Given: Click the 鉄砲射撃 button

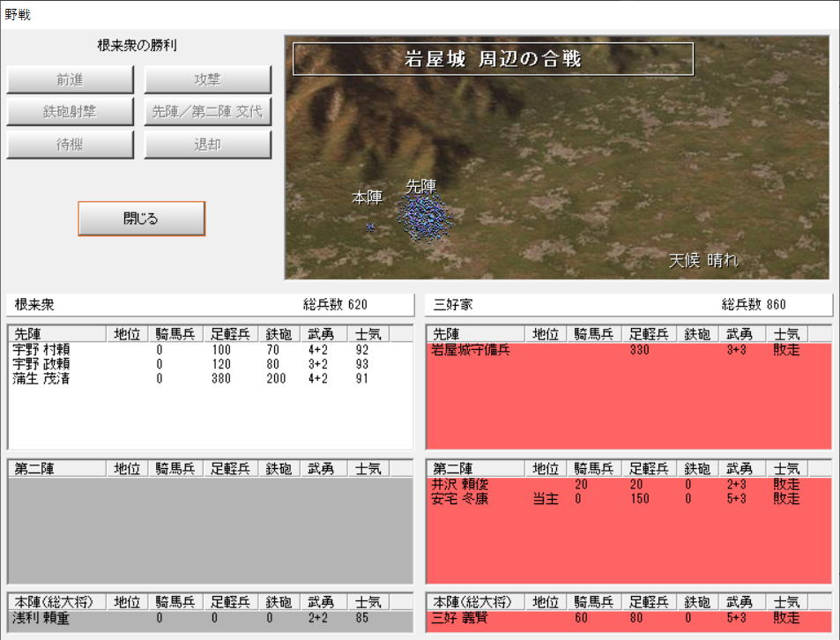Looking at the screenshot, I should coord(70,112).
